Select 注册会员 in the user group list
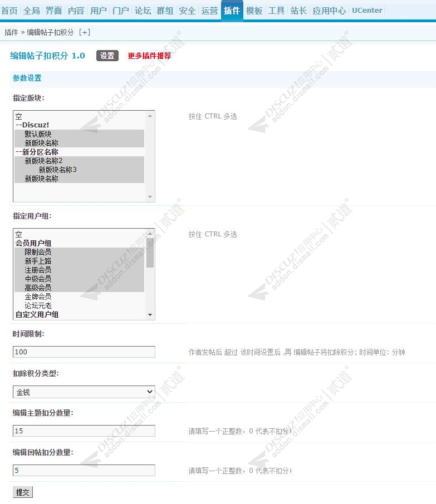Screen dimensions: 436x504 [x=79, y=270]
